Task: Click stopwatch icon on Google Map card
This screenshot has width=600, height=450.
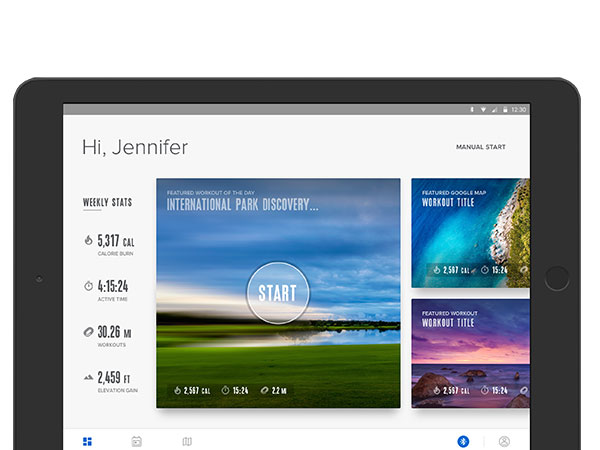Action: tap(485, 270)
